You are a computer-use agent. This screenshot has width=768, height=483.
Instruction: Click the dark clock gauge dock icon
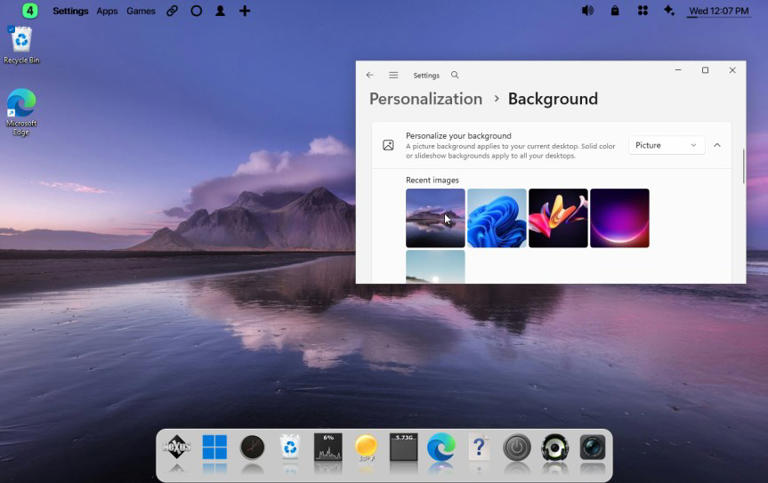coord(252,447)
